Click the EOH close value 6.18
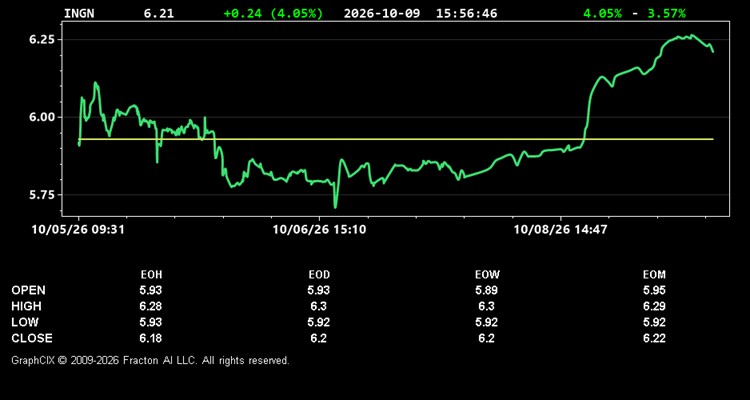This screenshot has width=750, height=400. click(x=151, y=338)
